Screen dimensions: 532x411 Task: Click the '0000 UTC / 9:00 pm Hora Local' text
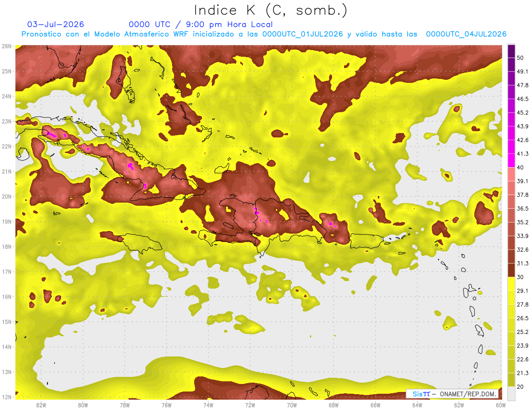click(201, 24)
